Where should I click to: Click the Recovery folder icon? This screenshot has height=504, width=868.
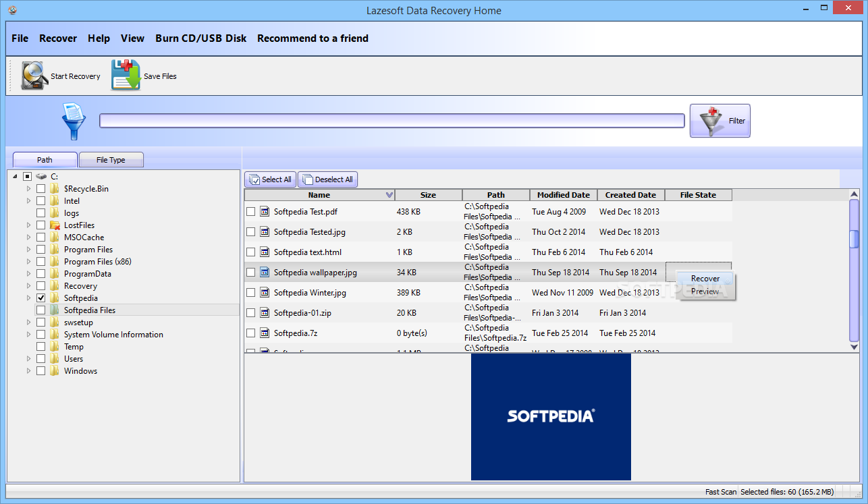(x=55, y=285)
